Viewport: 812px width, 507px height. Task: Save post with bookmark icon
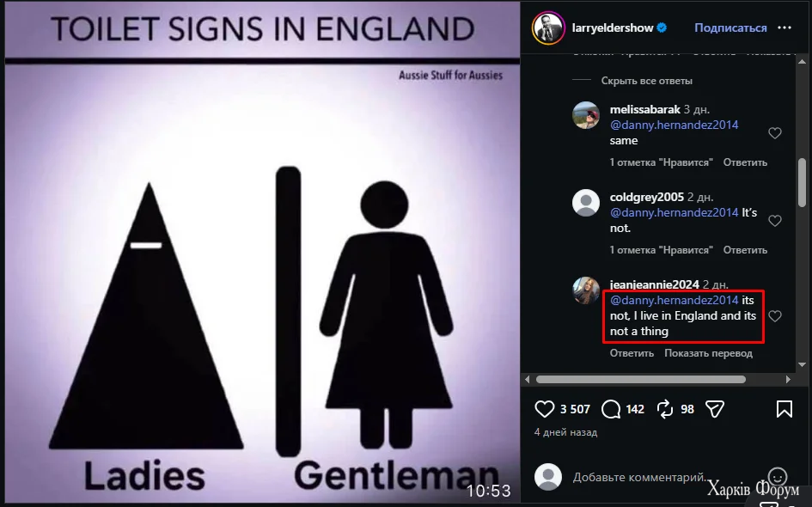coord(784,409)
